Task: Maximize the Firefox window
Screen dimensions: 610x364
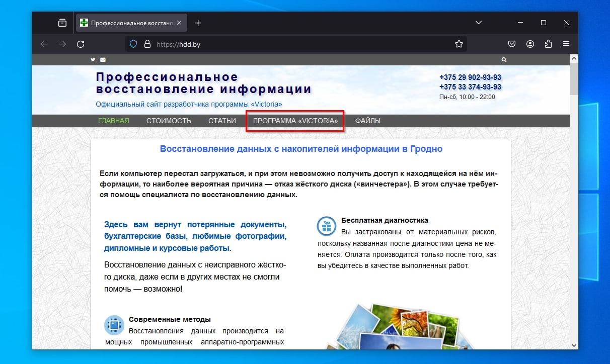Action: click(x=544, y=23)
